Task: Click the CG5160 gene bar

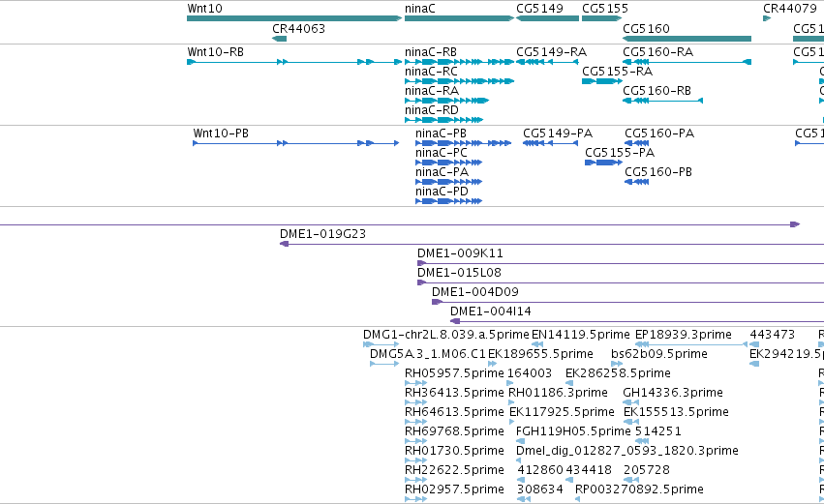Action: pyautogui.click(x=687, y=39)
